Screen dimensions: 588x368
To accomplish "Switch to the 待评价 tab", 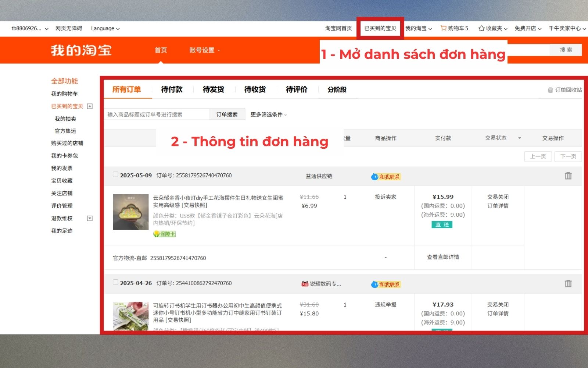I will (x=297, y=89).
